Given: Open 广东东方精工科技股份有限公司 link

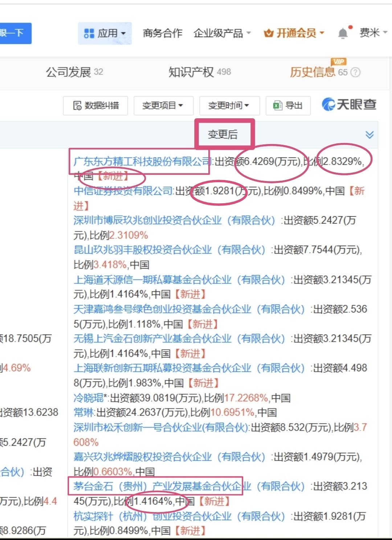Looking at the screenshot, I should click(x=142, y=161).
